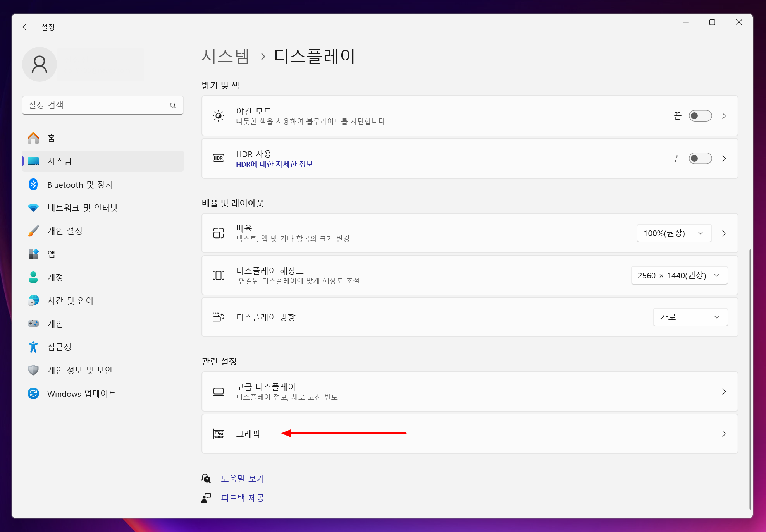766x532 pixels.
Task: Click the search magnifier icon
Action: tap(173, 106)
